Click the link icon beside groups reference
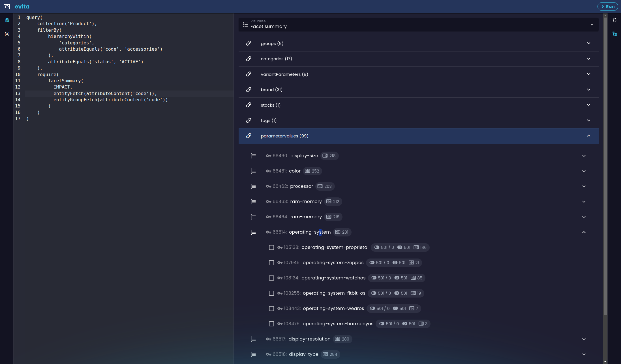 click(x=249, y=43)
